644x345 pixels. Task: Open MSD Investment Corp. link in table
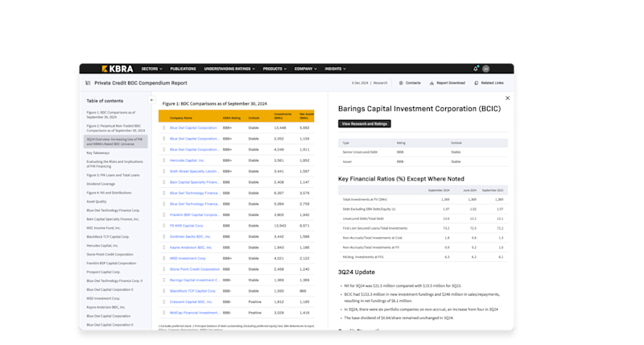[x=188, y=258]
